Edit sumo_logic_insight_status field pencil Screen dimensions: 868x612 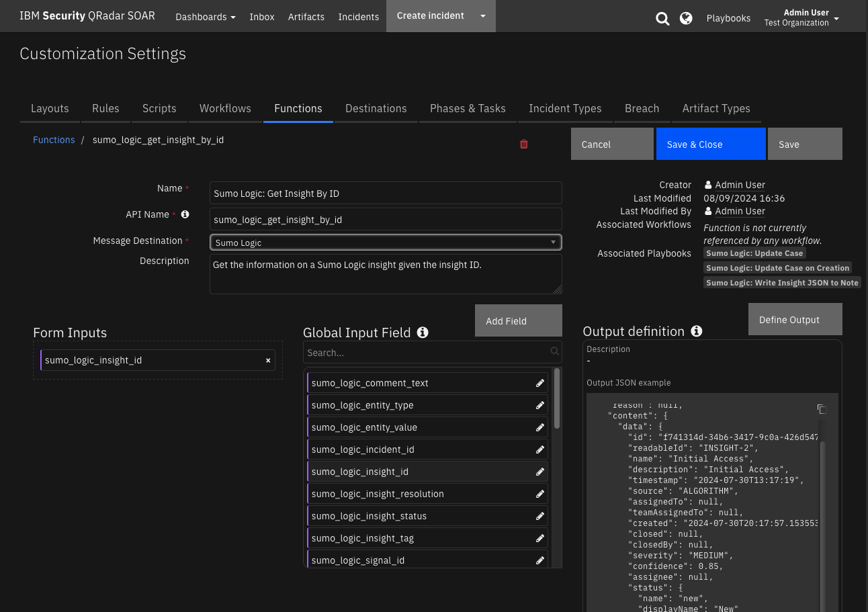pyautogui.click(x=540, y=516)
